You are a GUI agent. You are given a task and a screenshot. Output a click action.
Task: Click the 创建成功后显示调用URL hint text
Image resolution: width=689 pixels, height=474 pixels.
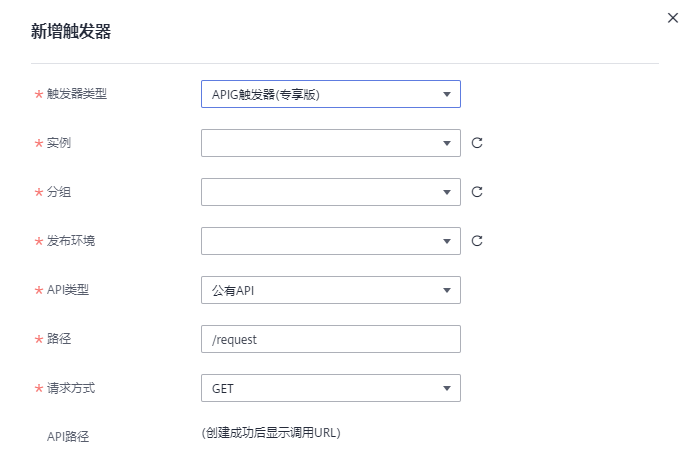pyautogui.click(x=271, y=433)
